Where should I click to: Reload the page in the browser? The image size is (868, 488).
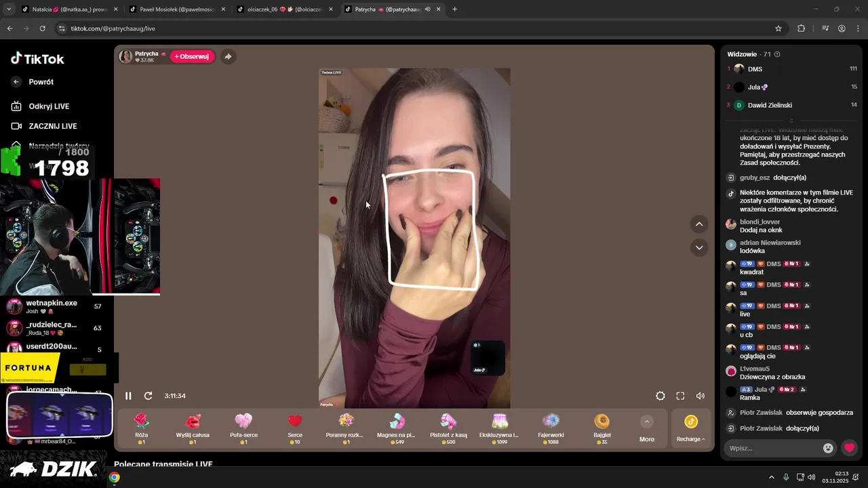(42, 28)
